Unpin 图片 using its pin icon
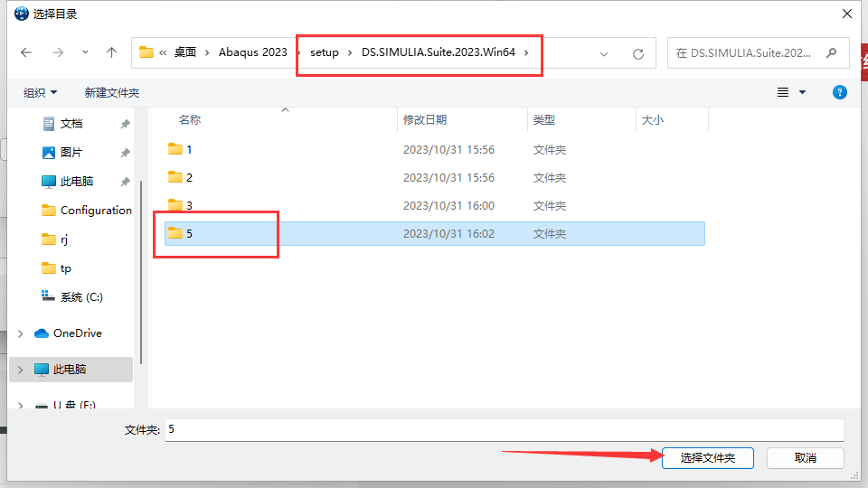The width and height of the screenshot is (868, 488). [125, 153]
